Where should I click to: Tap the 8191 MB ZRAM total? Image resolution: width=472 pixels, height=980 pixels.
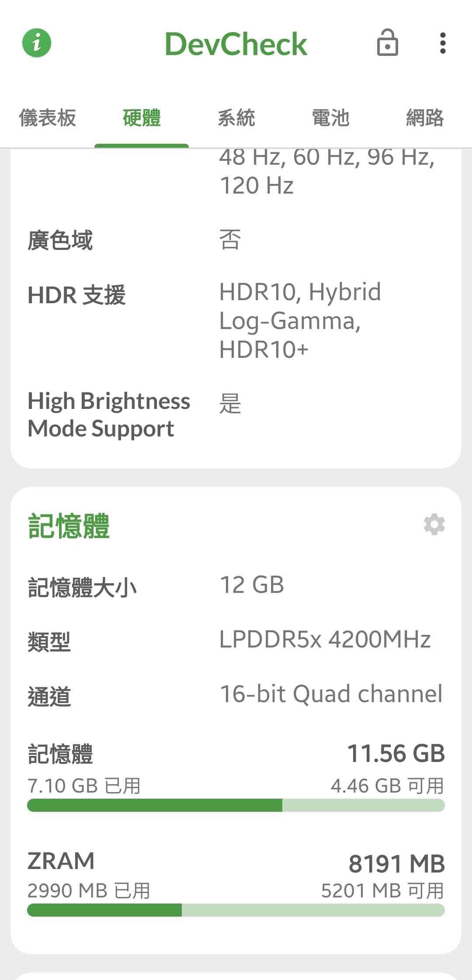click(396, 864)
